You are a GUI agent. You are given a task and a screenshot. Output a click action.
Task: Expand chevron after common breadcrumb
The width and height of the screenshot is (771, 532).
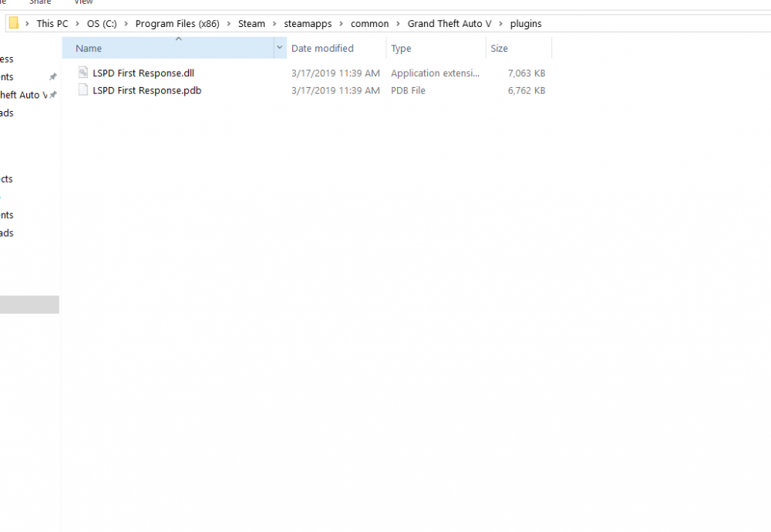[399, 24]
